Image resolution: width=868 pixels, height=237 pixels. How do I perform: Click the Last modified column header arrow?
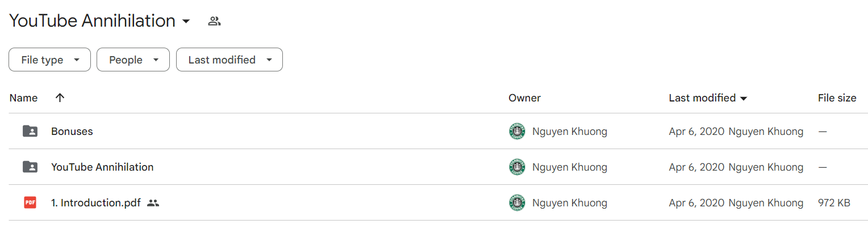click(x=743, y=99)
